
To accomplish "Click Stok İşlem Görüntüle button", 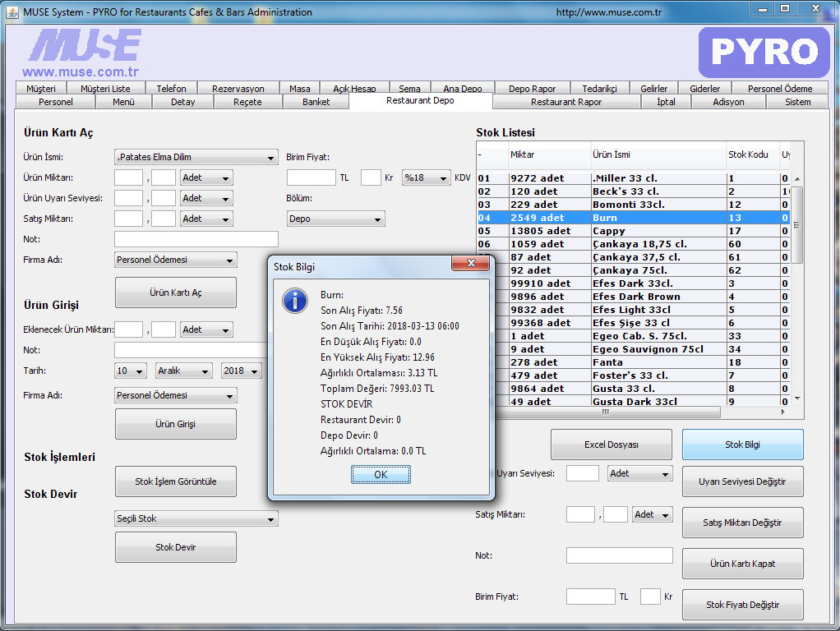I will pyautogui.click(x=176, y=481).
